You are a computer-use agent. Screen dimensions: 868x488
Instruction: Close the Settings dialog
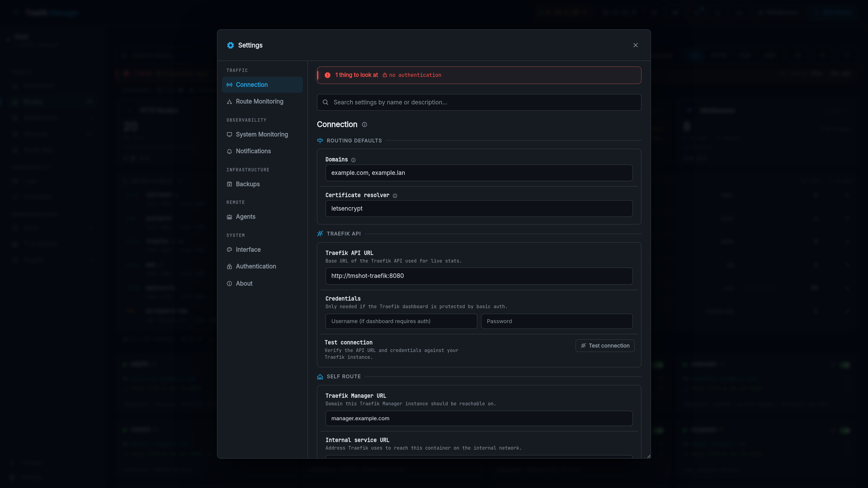636,45
